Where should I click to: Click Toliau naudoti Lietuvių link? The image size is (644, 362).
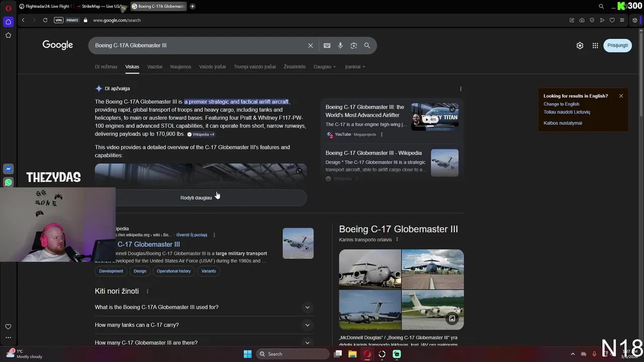[567, 112]
